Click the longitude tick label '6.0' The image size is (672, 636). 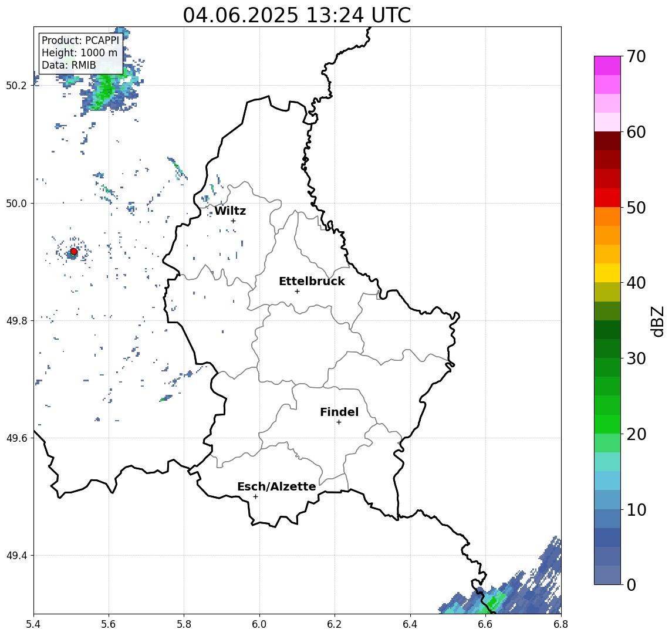[259, 624]
